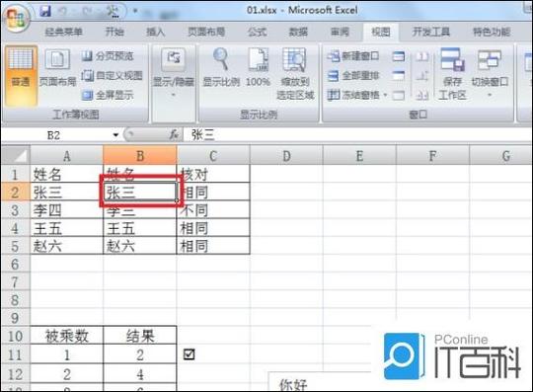
Task: Select cell C5 containing 相同
Action: point(213,246)
